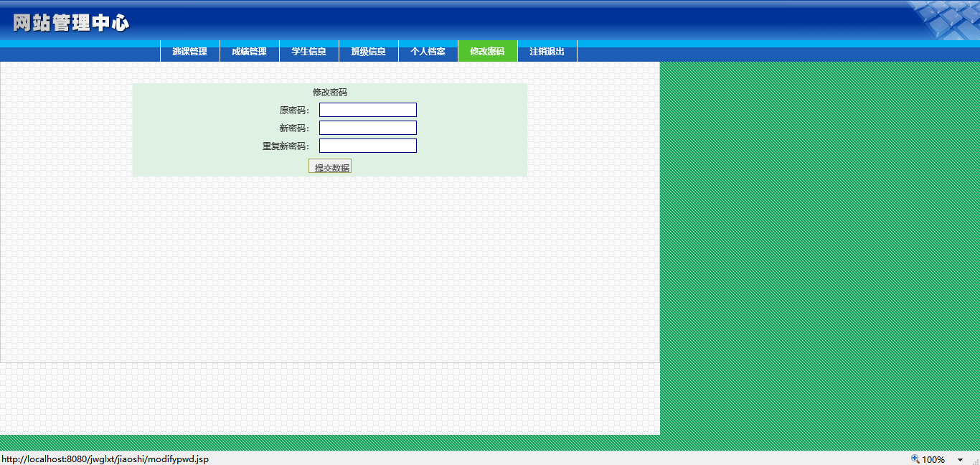
Task: Go to the 学生信息 tab
Action: [x=308, y=52]
